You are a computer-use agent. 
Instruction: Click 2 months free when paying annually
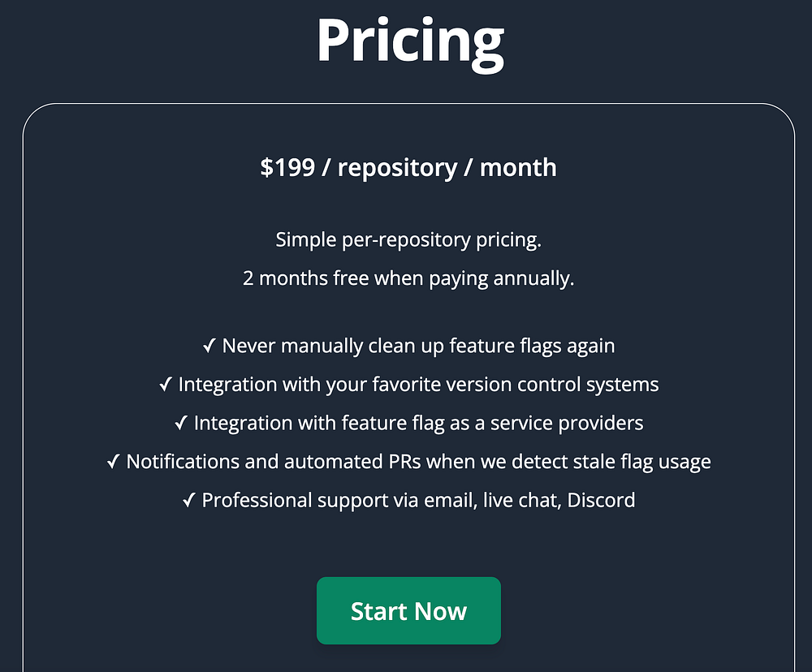pos(408,278)
